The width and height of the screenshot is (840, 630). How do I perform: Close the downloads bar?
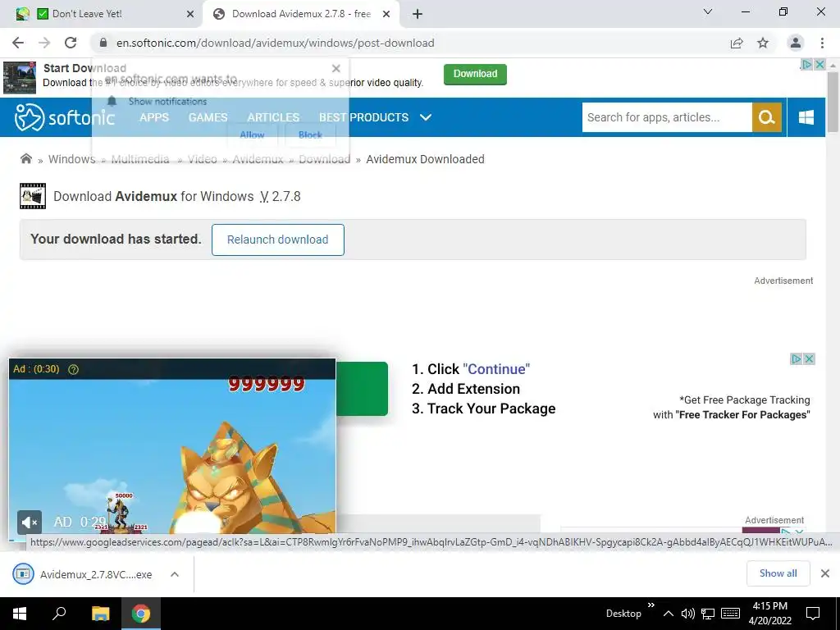(x=825, y=573)
